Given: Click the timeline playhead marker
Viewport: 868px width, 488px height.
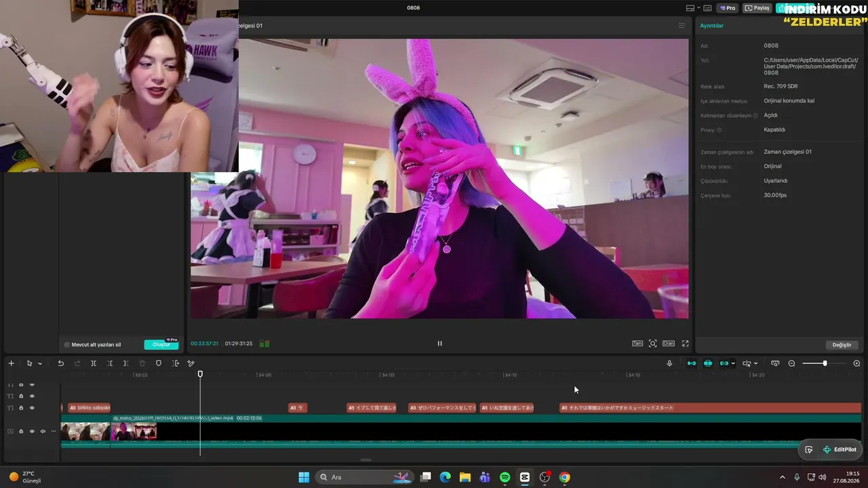Looking at the screenshot, I should (200, 374).
